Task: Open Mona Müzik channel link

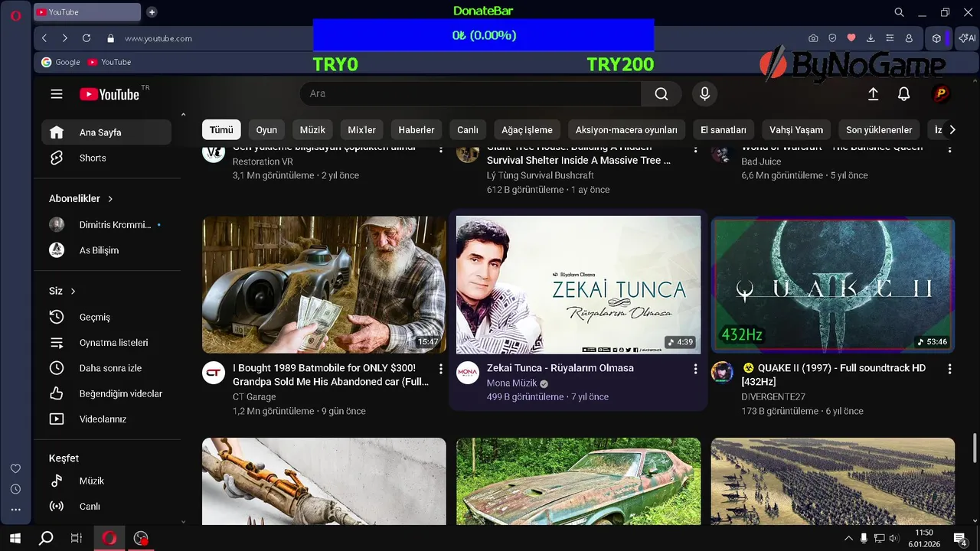Action: coord(511,383)
